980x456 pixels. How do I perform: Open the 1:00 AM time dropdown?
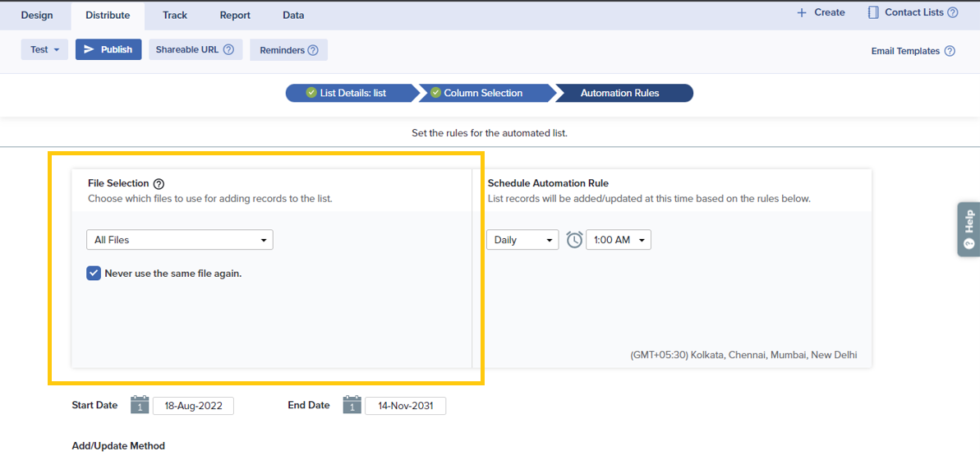click(618, 240)
